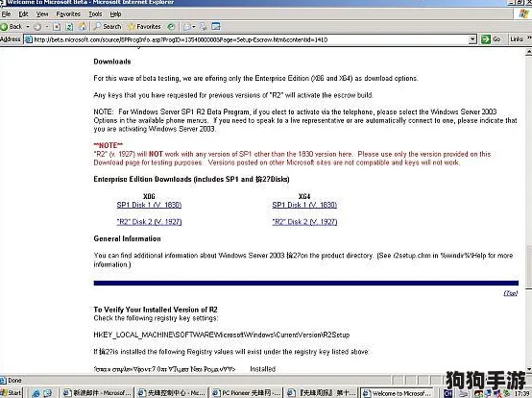This screenshot has width=532, height=398.
Task: Click the Edit page toolbar icon
Action: click(216, 27)
